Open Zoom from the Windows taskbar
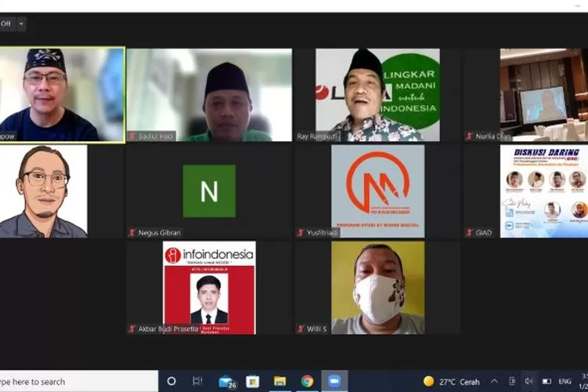The image size is (588, 392). [335, 382]
